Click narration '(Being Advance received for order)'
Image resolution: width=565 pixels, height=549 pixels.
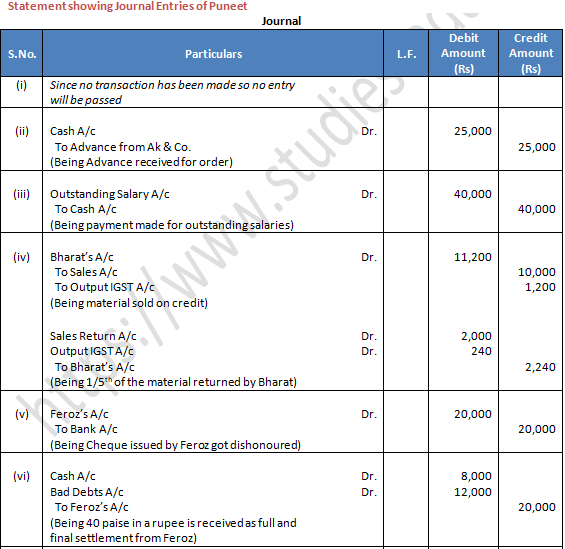pos(141,162)
